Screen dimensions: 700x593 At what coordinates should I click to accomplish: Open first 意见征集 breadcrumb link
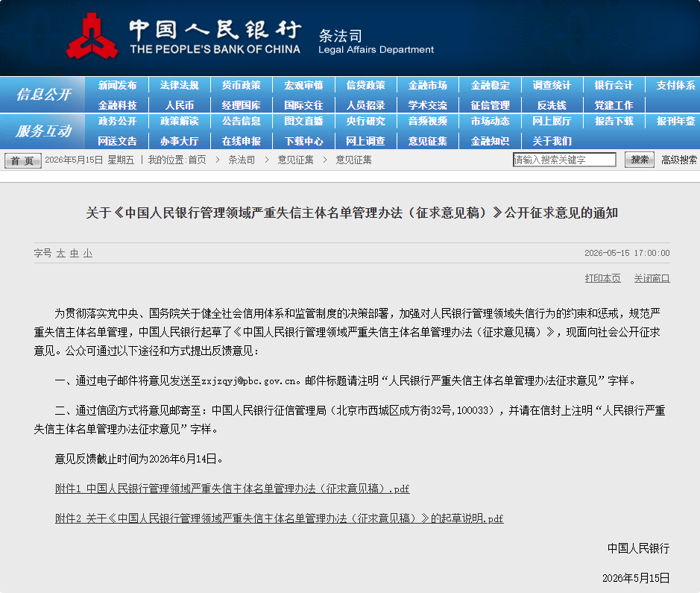pyautogui.click(x=295, y=160)
